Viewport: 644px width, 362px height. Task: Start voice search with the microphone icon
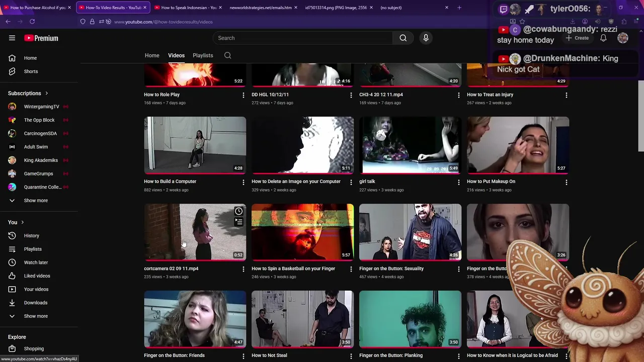coord(426,38)
